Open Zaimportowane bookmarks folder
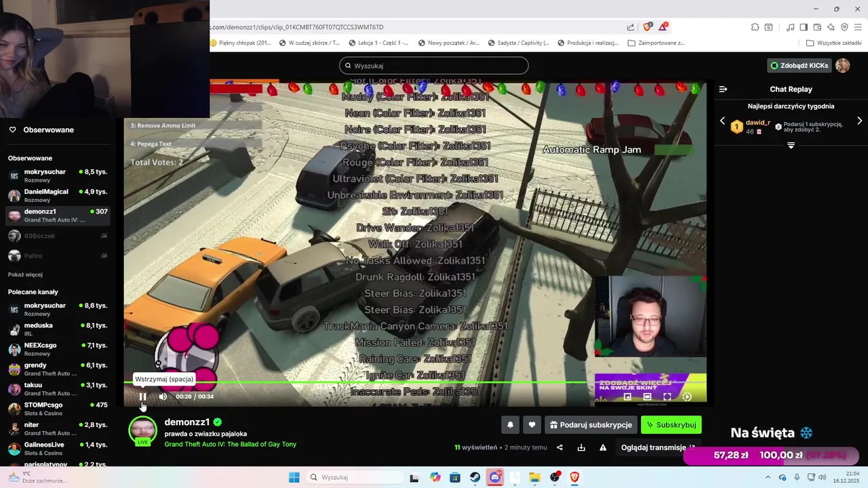This screenshot has height=488, width=868. tap(656, 43)
